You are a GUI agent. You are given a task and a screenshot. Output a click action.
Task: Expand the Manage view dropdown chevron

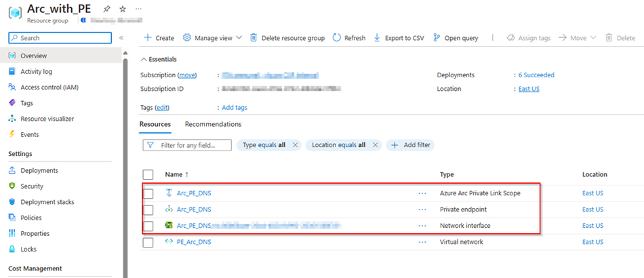[x=239, y=38]
